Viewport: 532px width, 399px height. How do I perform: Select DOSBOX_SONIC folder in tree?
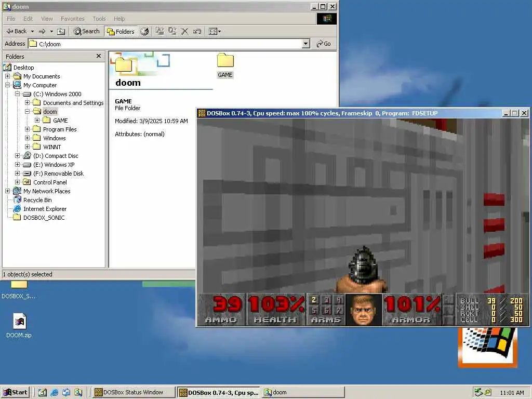(44, 218)
